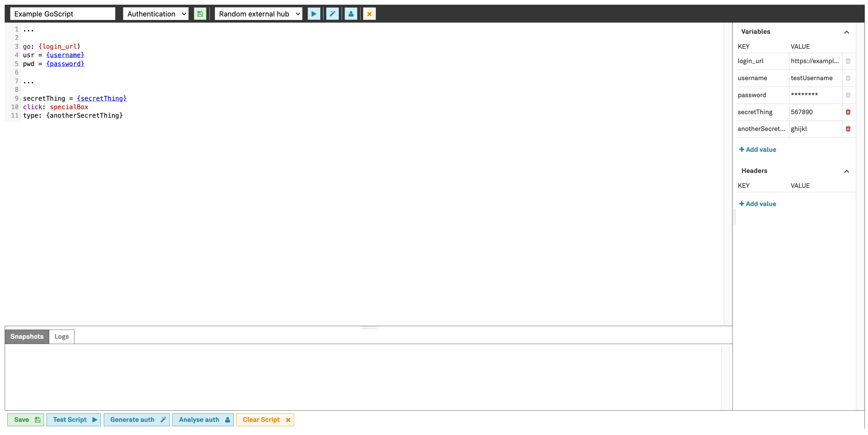Image resolution: width=868 pixels, height=435 pixels.
Task: Click the username key cell in Variables
Action: 762,78
